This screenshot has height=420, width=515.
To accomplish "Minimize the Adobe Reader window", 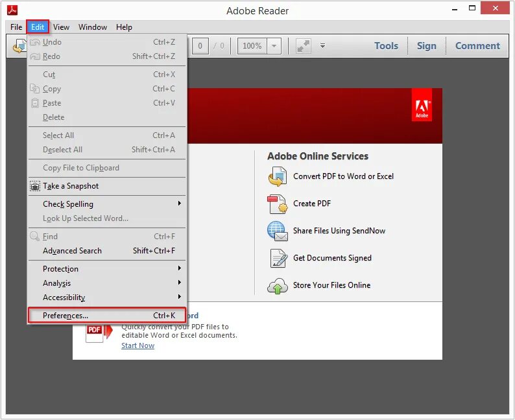I will [x=455, y=9].
